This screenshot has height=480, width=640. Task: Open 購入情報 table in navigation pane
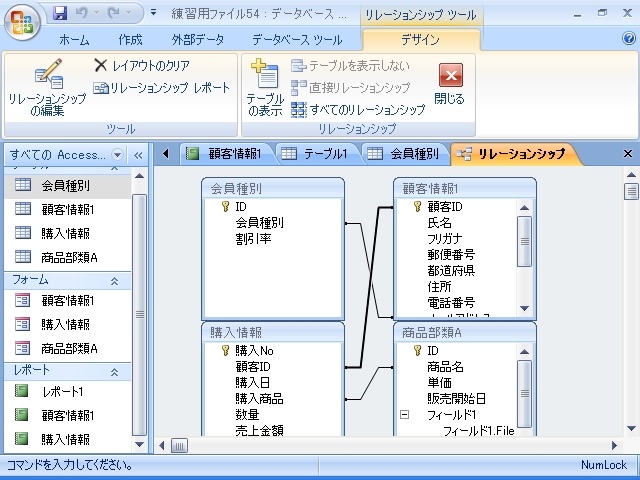click(65, 233)
